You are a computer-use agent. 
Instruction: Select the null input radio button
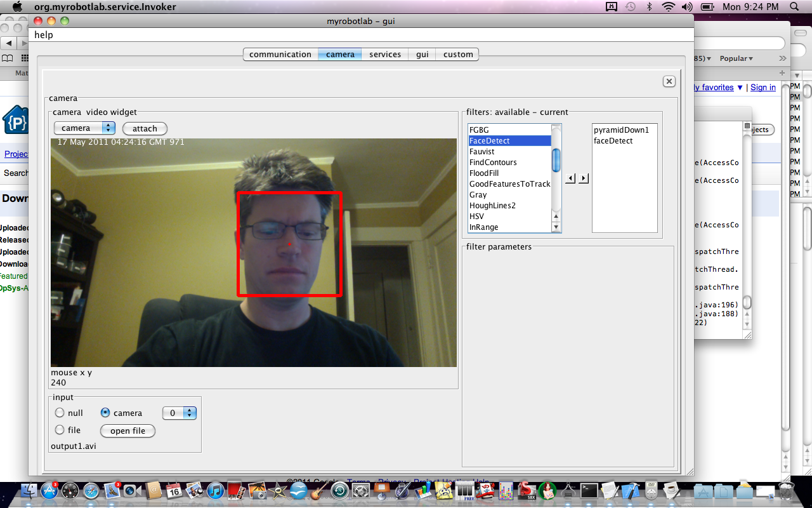pos(60,413)
